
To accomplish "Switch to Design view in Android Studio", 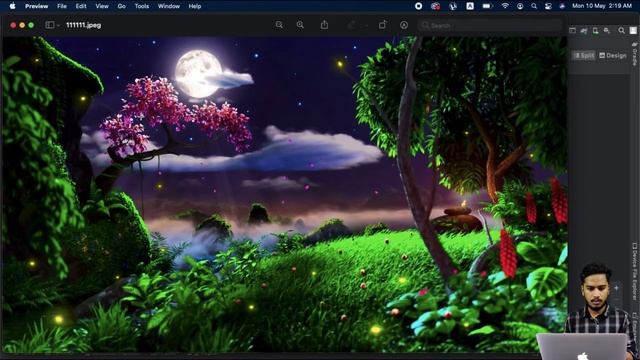I will pyautogui.click(x=613, y=56).
